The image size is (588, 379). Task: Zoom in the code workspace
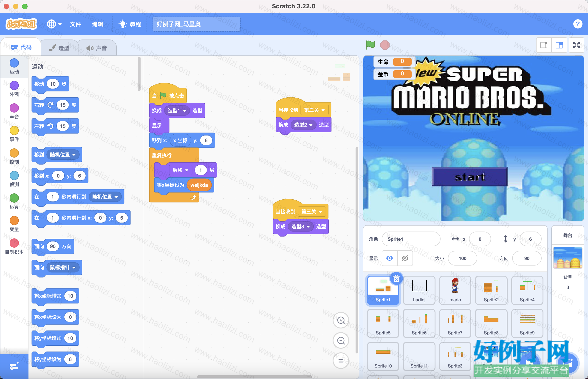click(341, 320)
